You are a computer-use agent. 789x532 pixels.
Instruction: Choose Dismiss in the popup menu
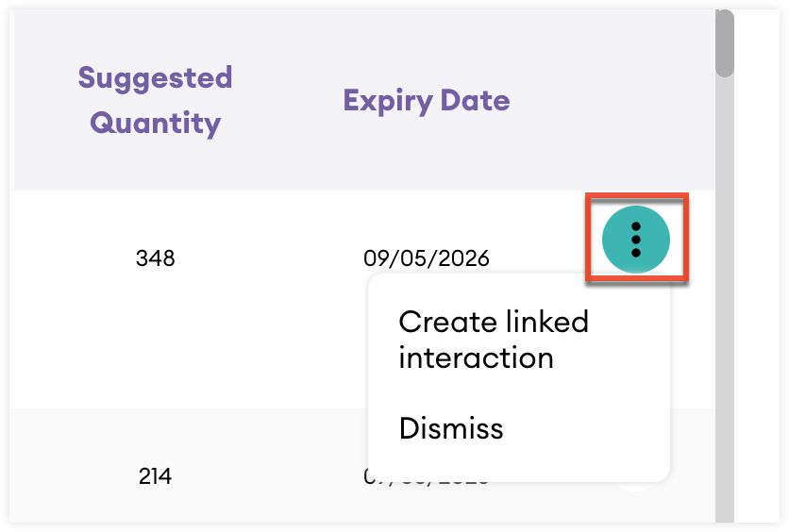pos(451,428)
